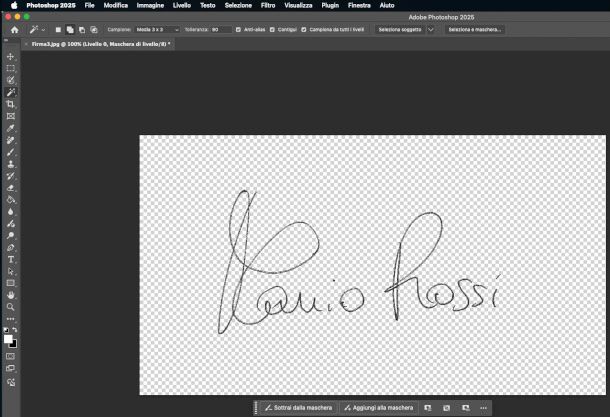Click the foreground color swatch
The image size is (610, 417).
[x=9, y=340]
